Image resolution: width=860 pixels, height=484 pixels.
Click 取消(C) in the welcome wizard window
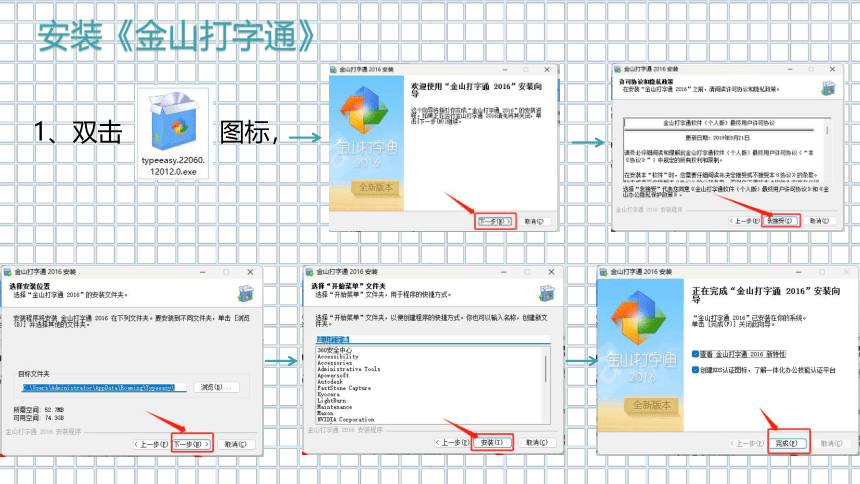[534, 222]
